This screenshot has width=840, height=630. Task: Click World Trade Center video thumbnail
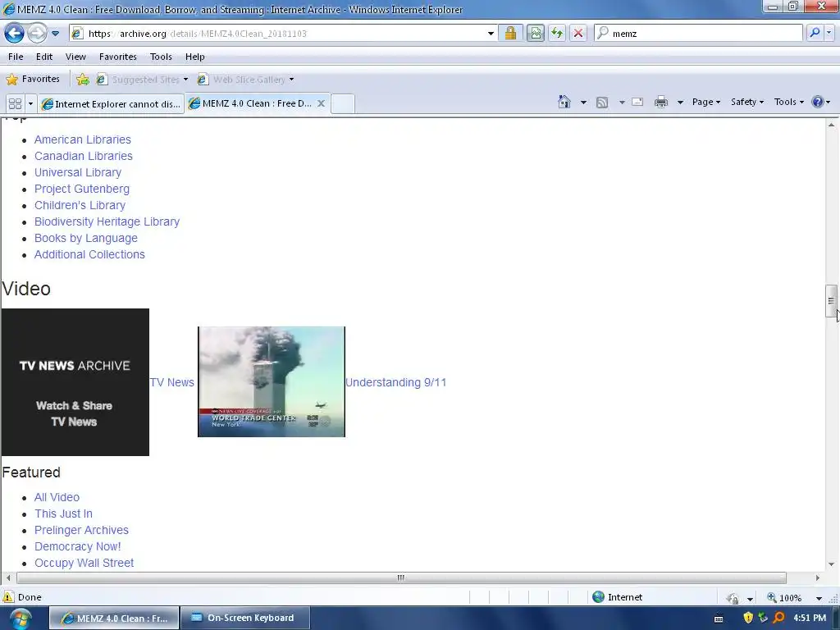pos(272,381)
